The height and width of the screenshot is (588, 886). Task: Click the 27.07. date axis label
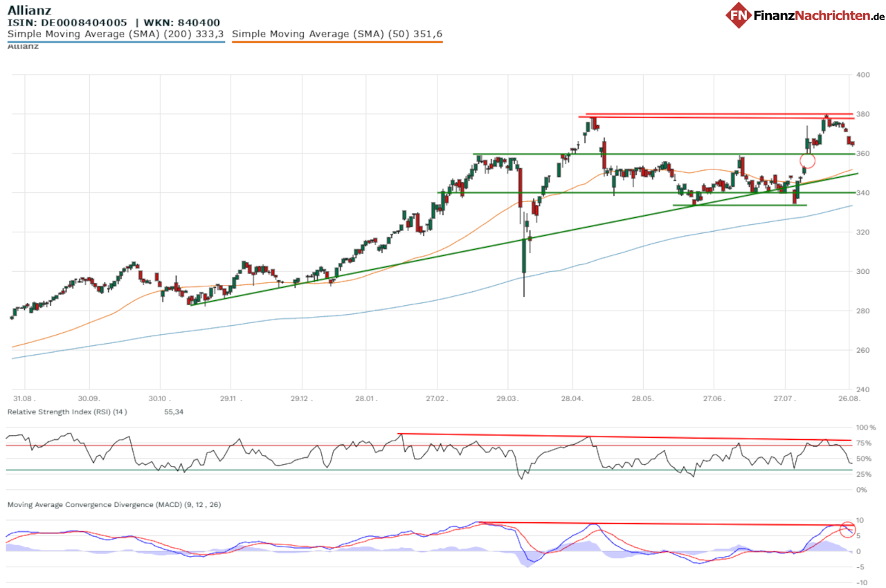(784, 399)
